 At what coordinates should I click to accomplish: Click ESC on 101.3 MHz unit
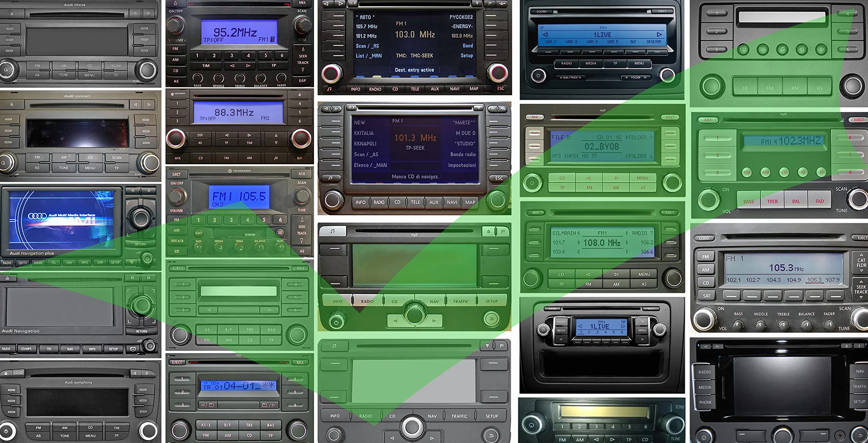499,178
